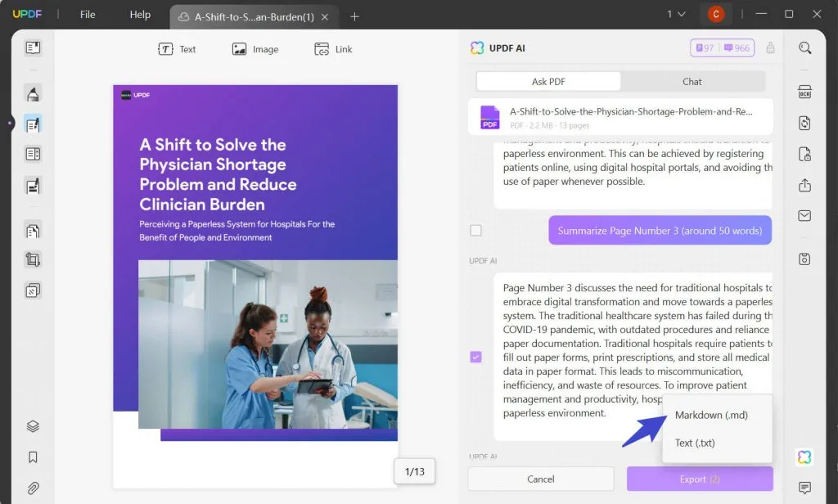838x504 pixels.
Task: Check the box beside Summarize Page Number 3
Action: tap(475, 231)
